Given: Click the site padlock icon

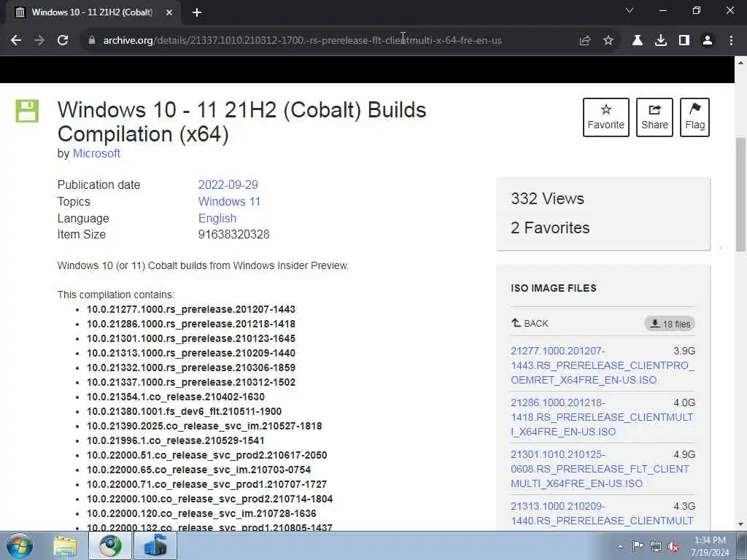Looking at the screenshot, I should 92,41.
